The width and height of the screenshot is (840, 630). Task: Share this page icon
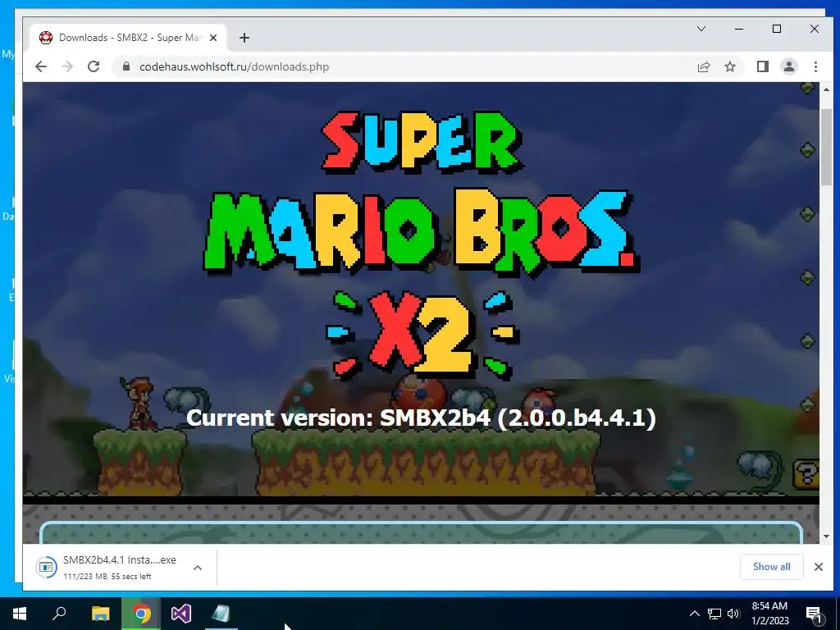point(703,66)
